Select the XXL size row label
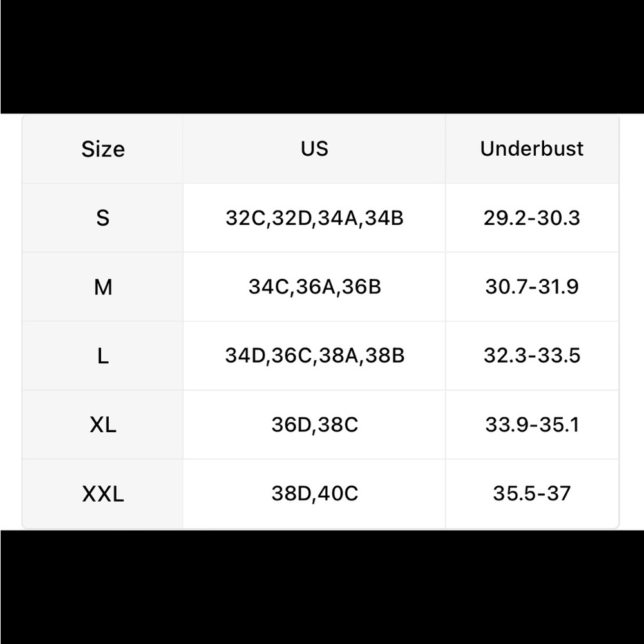 tap(102, 494)
